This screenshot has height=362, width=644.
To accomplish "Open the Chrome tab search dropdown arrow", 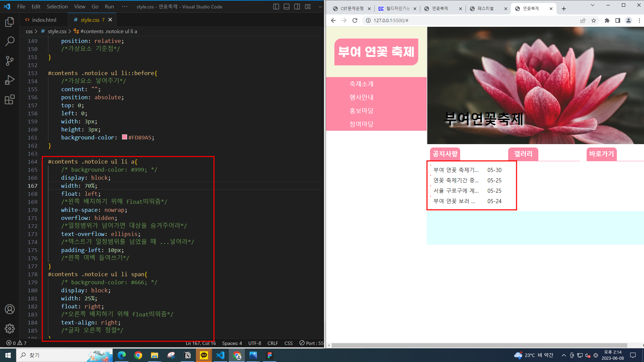I will [593, 5].
